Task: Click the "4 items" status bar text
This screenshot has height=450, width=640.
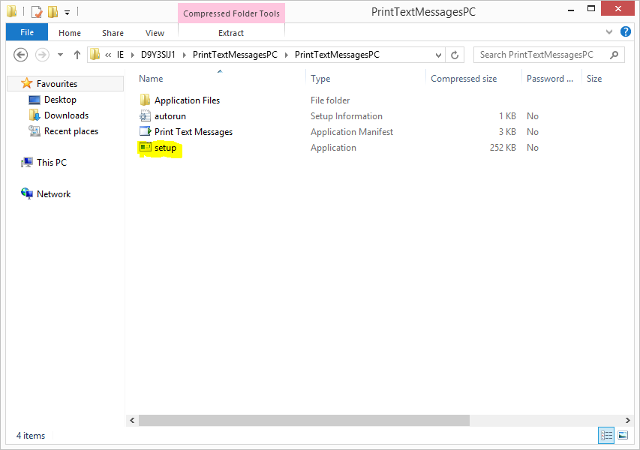Action: coord(31,436)
